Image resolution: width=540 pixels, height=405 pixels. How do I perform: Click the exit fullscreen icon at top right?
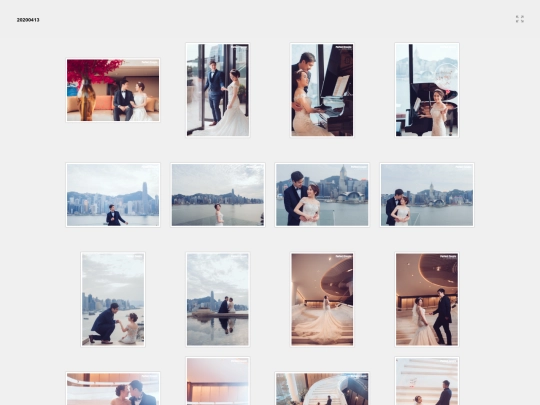520,19
